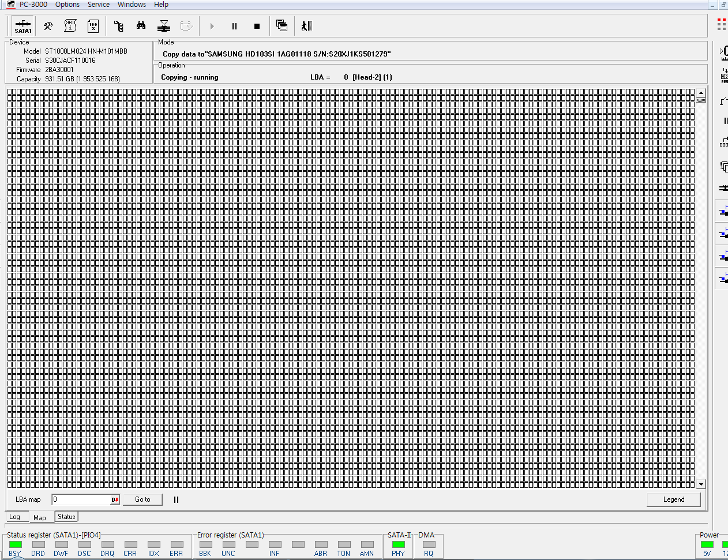Open utility settings via the wrench icon
Viewport: 728px width, 560px height.
click(x=47, y=26)
